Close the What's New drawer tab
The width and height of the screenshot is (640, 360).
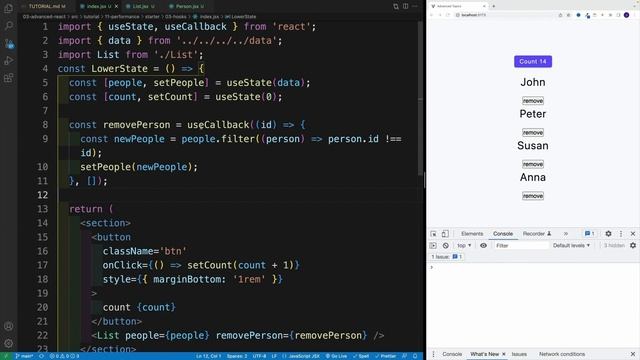(x=504, y=354)
